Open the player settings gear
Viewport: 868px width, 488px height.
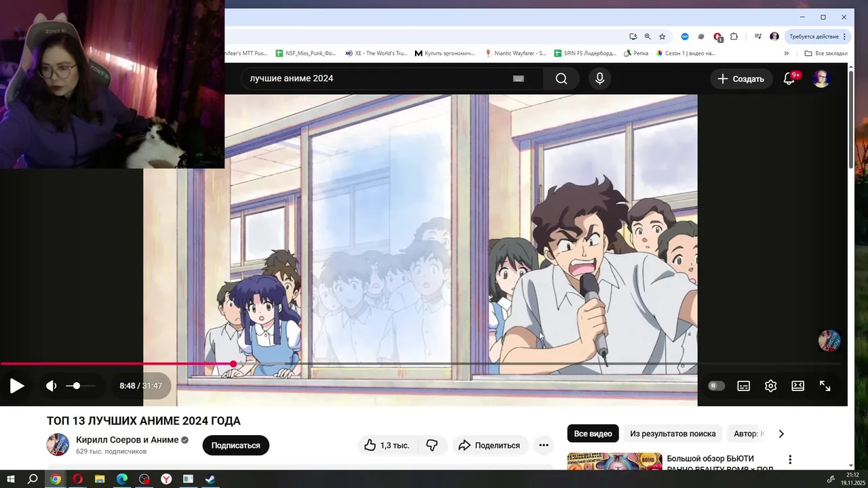[x=770, y=386]
